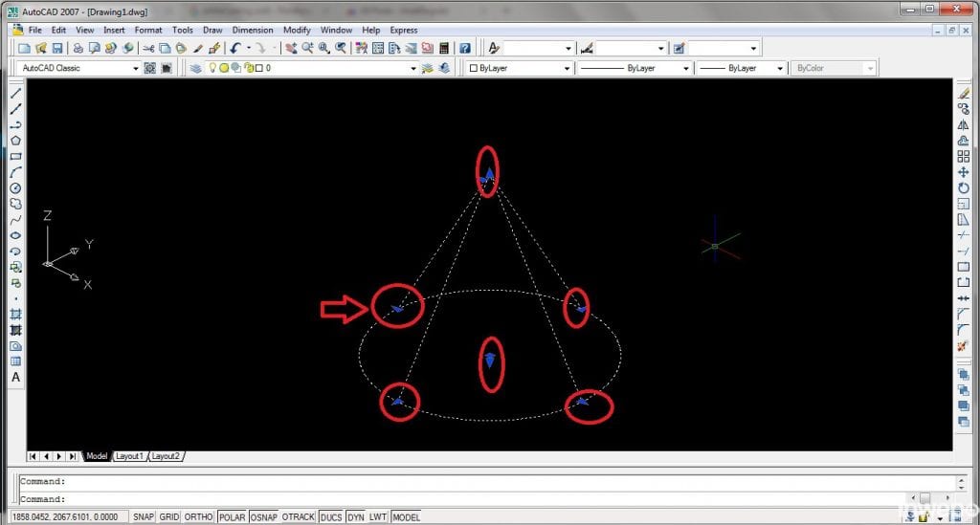This screenshot has height=525, width=980.
Task: Open the QuickCalc calculator icon
Action: click(444, 48)
